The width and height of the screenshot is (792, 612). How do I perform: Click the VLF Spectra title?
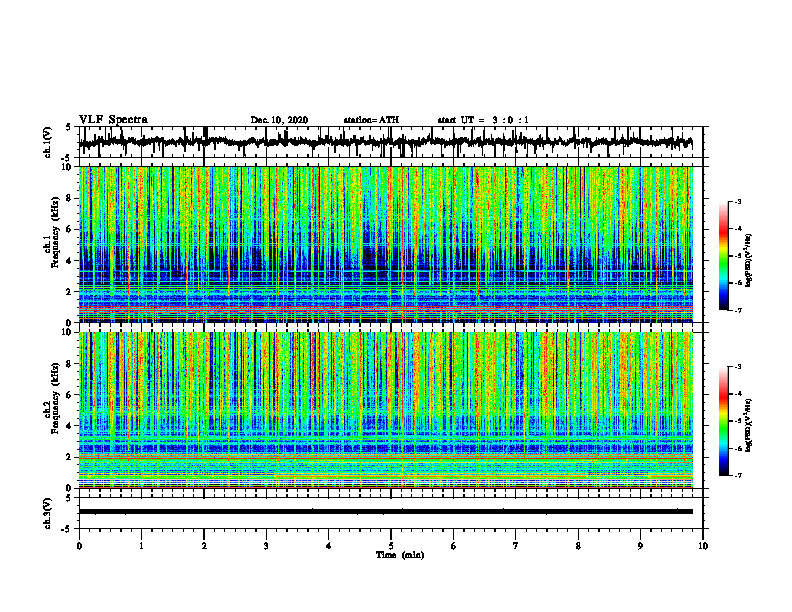[x=113, y=120]
